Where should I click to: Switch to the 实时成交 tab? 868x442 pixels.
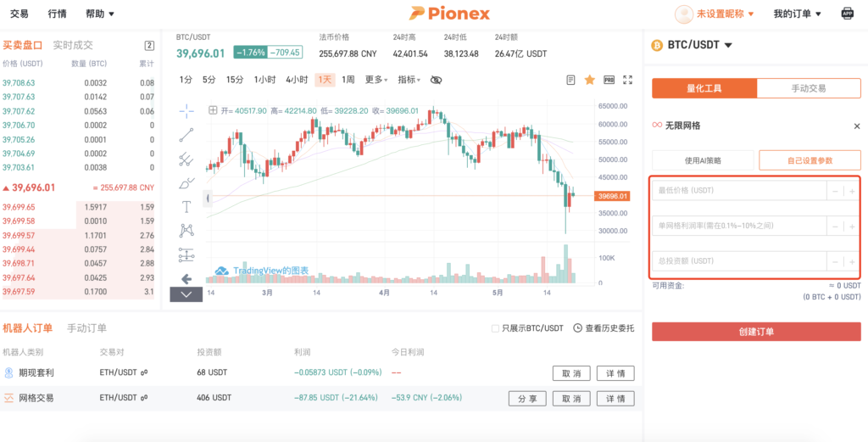point(73,45)
